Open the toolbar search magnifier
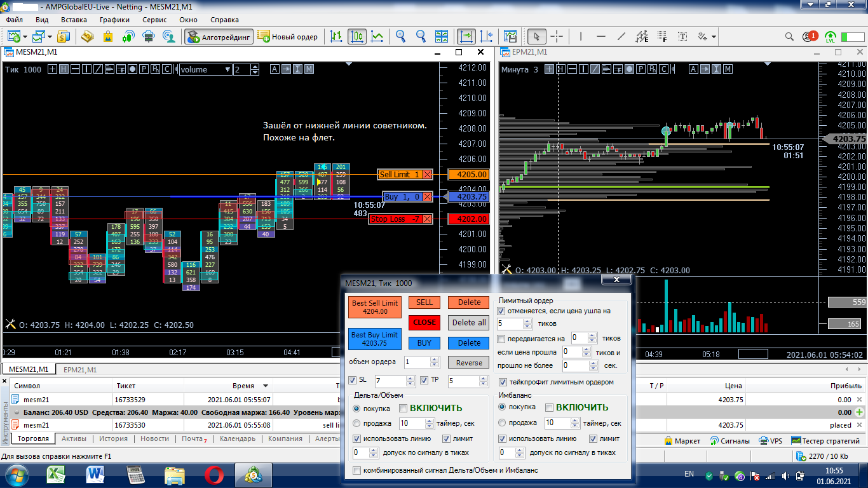This screenshot has height=488, width=868. tap(790, 36)
